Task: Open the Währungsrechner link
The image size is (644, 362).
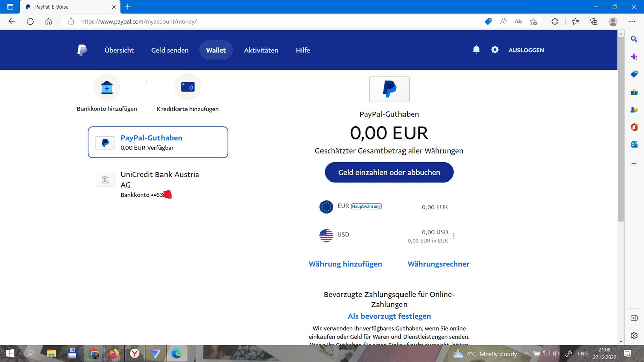Action: click(x=438, y=264)
